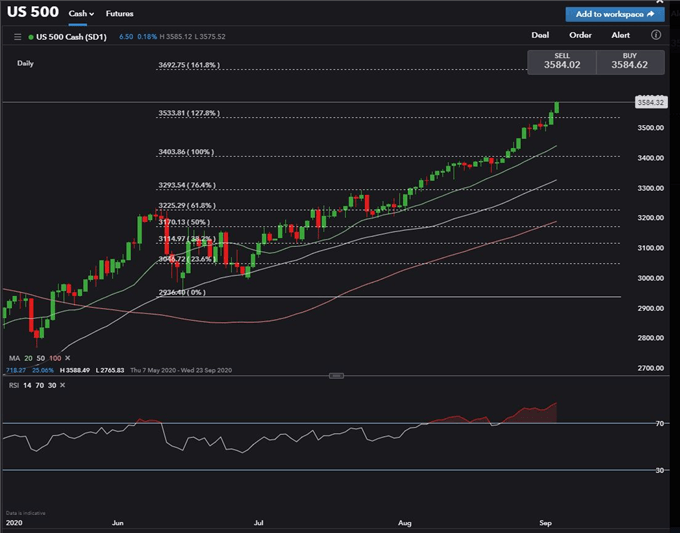The height and width of the screenshot is (533, 680).
Task: Change the Daily timeframe label
Action: point(25,63)
